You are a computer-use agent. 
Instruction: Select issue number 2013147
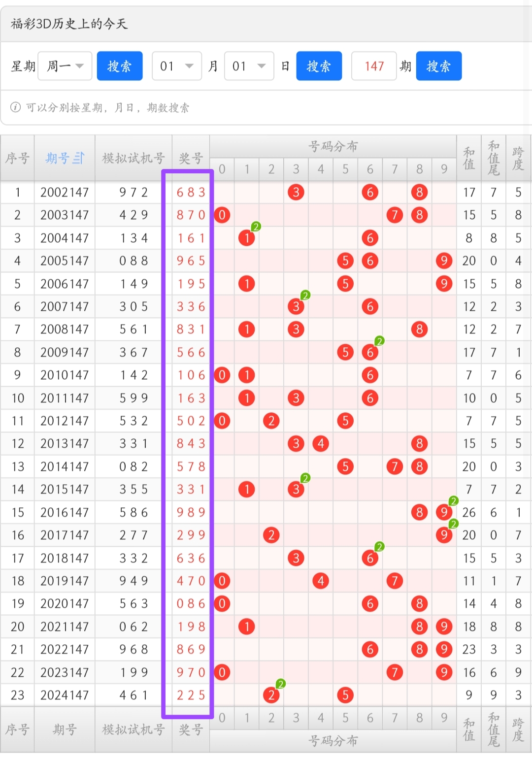[x=65, y=444]
